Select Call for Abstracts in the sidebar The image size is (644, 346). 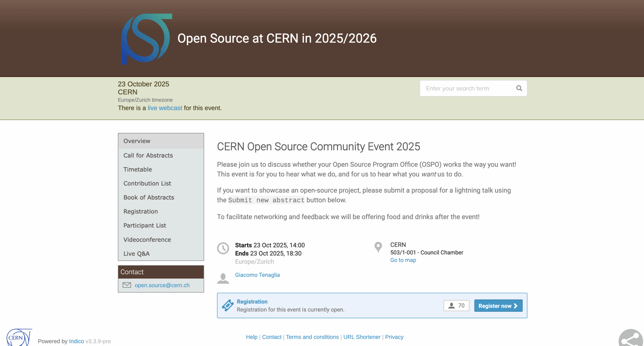(148, 155)
